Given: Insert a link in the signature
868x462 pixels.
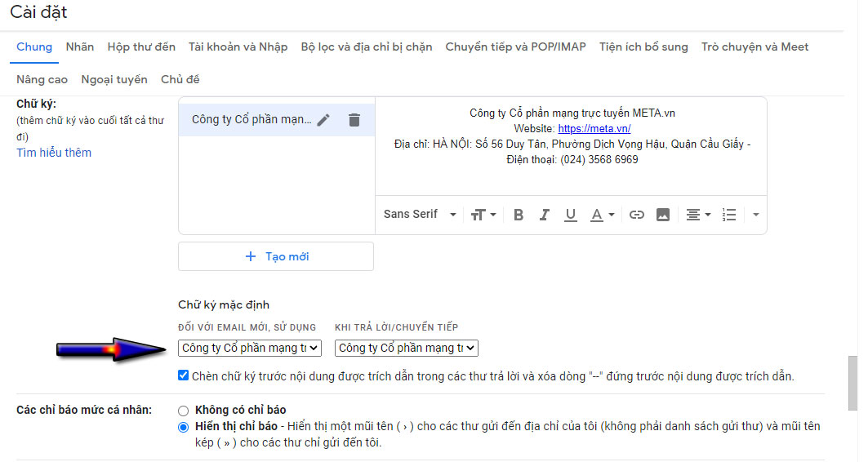Looking at the screenshot, I should click(637, 215).
